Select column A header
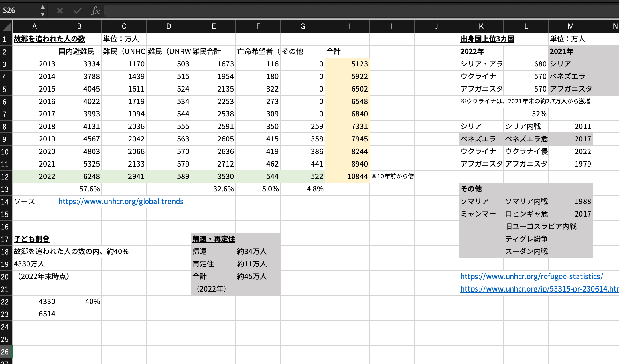Image resolution: width=619 pixels, height=364 pixels. (x=35, y=26)
